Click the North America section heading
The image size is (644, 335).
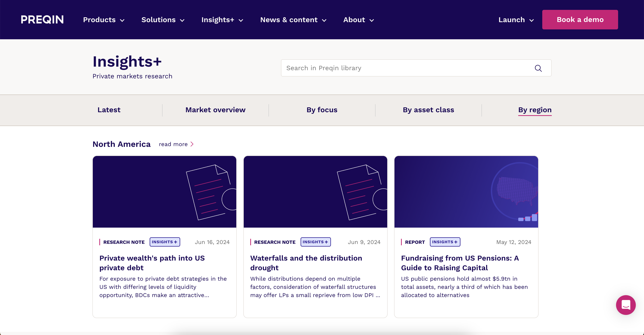point(121,144)
